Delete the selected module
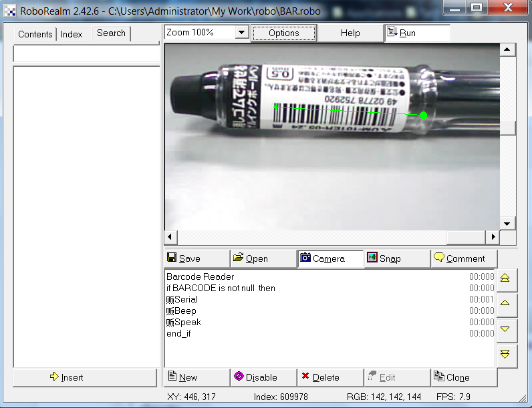The height and width of the screenshot is (408, 532). tap(330, 377)
